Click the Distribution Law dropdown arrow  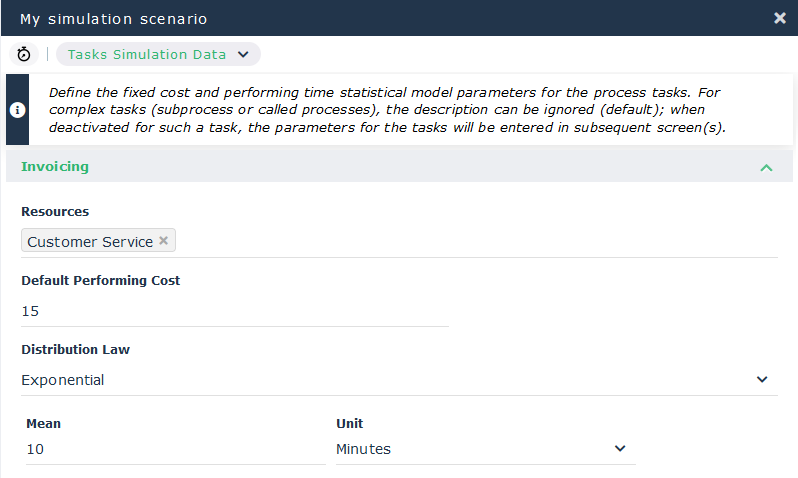(x=762, y=380)
